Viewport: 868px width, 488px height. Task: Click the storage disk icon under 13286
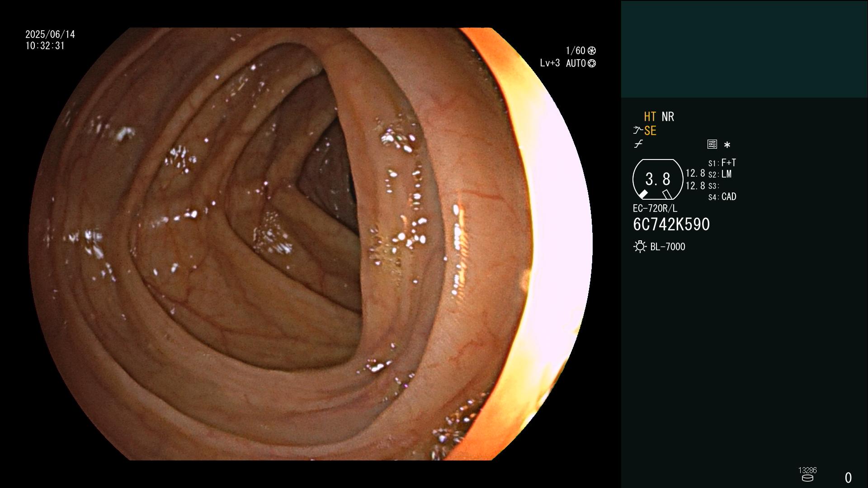[x=807, y=478]
